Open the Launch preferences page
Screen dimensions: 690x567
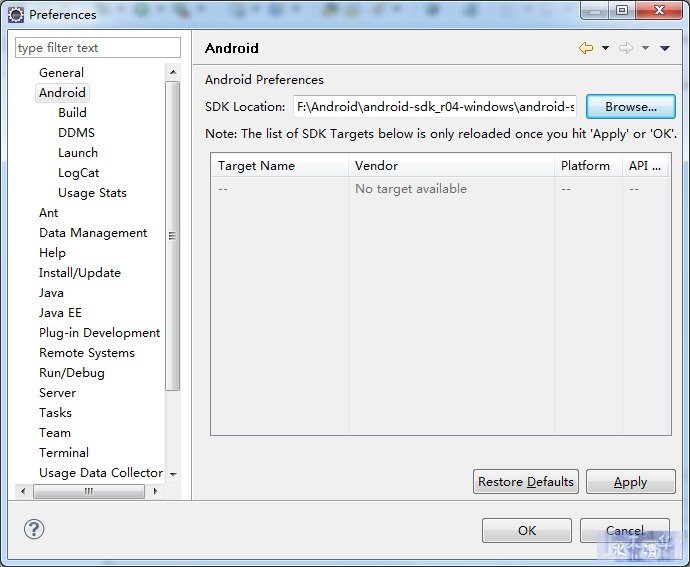pyautogui.click(x=78, y=153)
